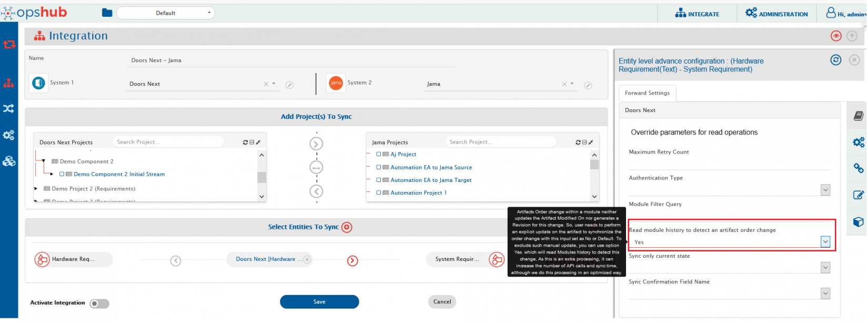Click the bidirectional sync arrow between projects
This screenshot has width=868, height=324.
[x=316, y=168]
